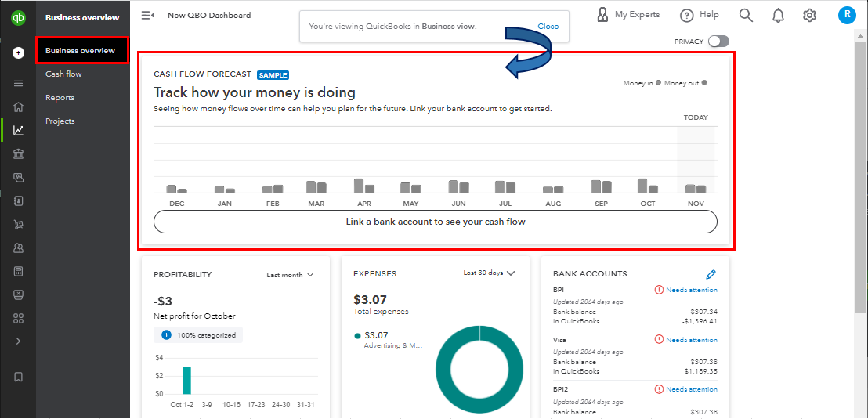Open the New (+) create menu
Image resolution: width=868 pixels, height=419 pixels.
click(18, 53)
